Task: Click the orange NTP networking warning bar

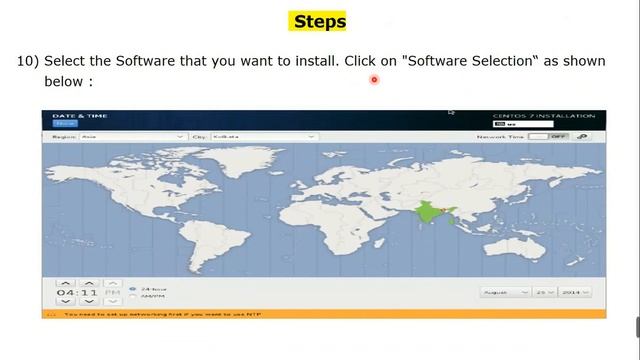Action: [x=324, y=314]
